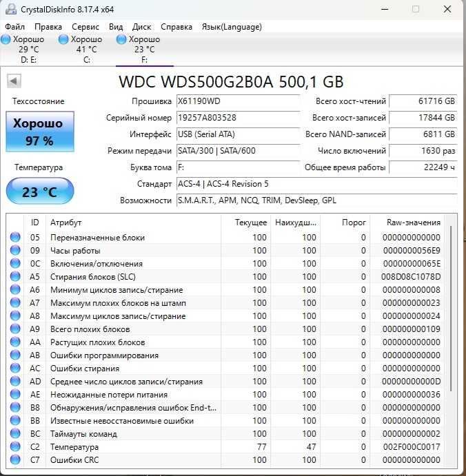The width and height of the screenshot is (466, 476).
Task: Open the Справка menu
Action: [176, 27]
